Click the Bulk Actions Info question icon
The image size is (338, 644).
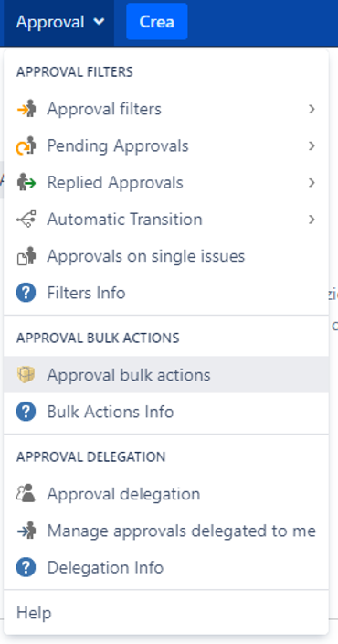[x=26, y=412]
